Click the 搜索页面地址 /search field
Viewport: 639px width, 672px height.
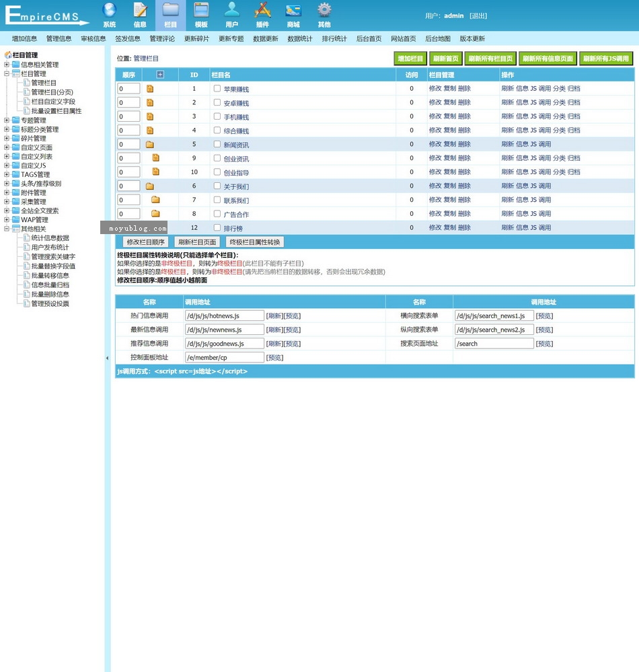pos(494,344)
